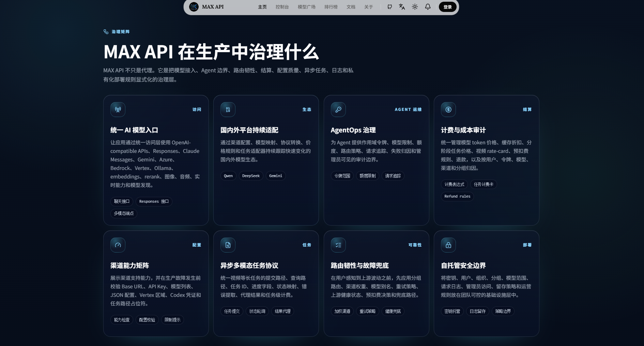Go to the 主页 nav item
This screenshot has width=644, height=346.
coord(262,7)
